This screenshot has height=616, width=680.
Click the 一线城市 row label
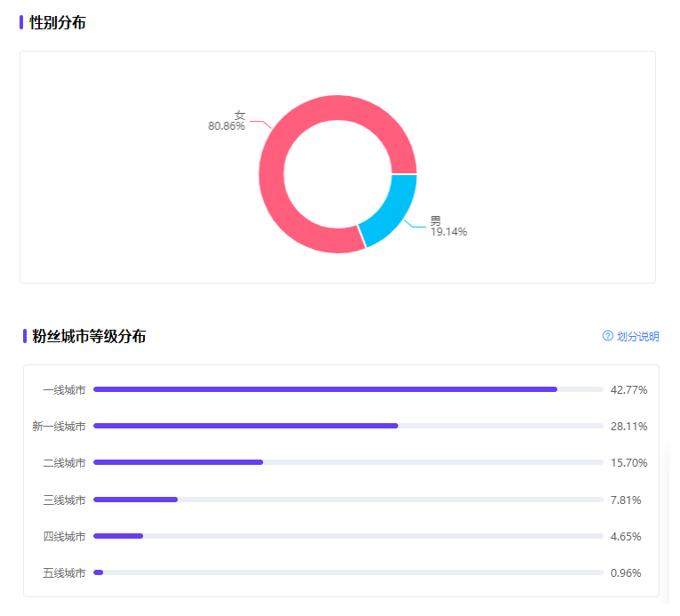click(x=64, y=390)
